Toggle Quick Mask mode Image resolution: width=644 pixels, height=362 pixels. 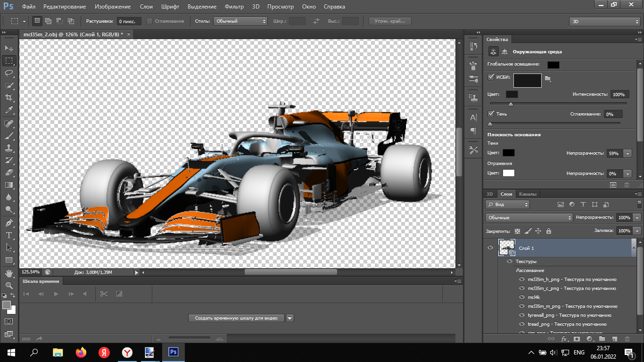[x=9, y=321]
